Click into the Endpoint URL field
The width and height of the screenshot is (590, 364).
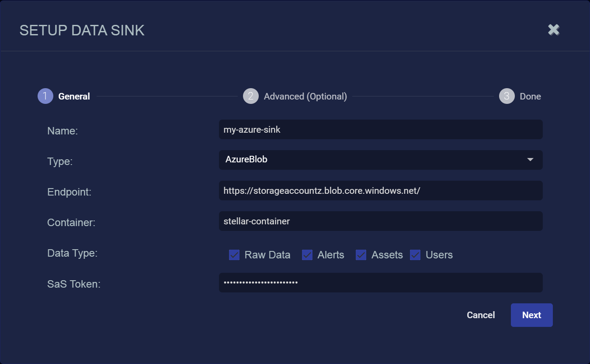381,191
